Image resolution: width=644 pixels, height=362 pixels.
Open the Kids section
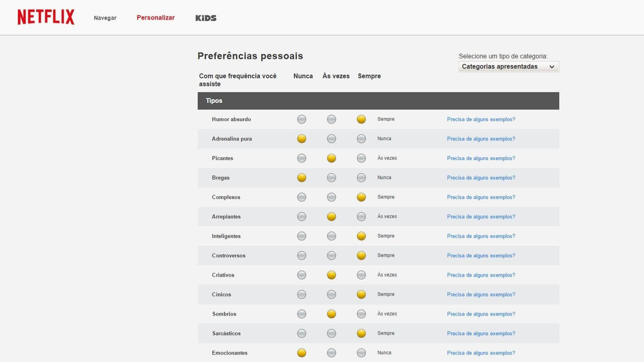(206, 18)
